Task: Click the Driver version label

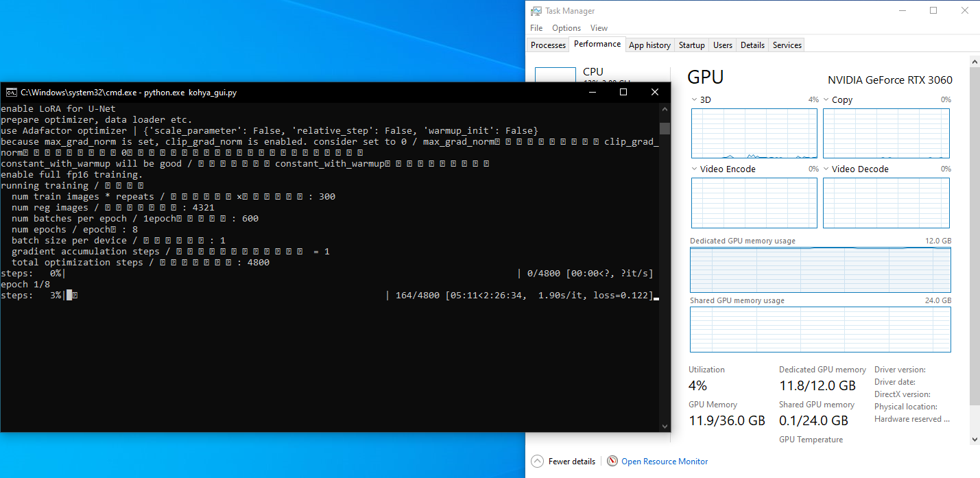Action: 900,370
